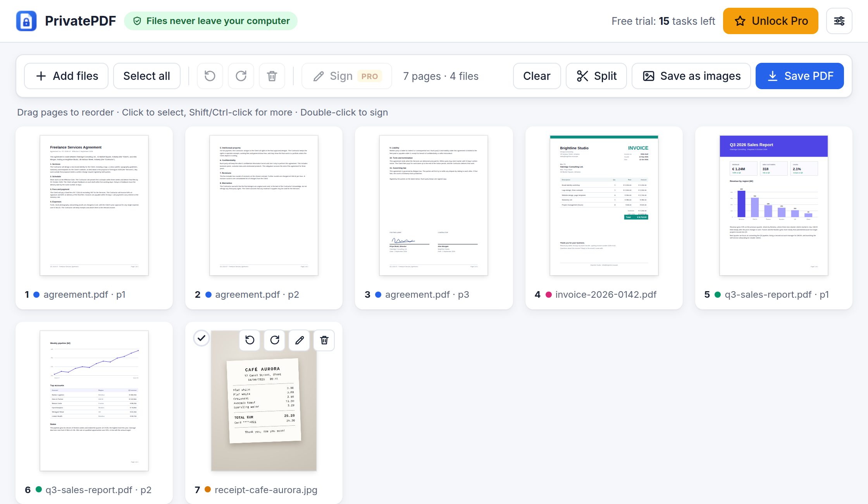Select invoice-2026-0142.pdf thumbnail

click(604, 205)
